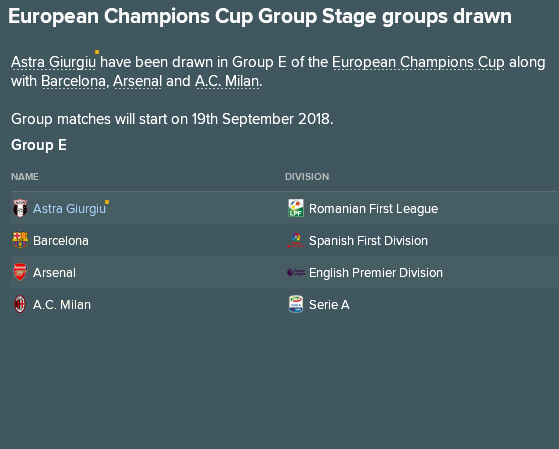The image size is (559, 449).
Task: Click the English Premier Division logo
Action: click(296, 272)
